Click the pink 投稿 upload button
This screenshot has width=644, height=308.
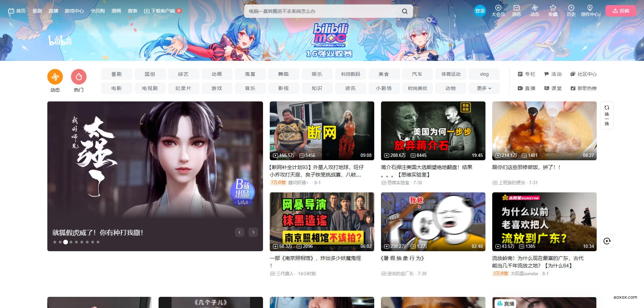pos(621,11)
